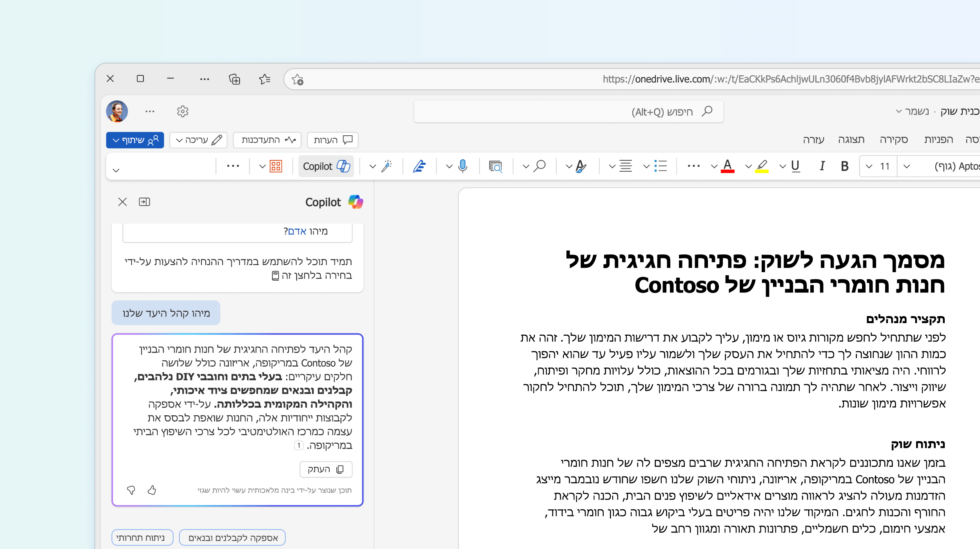The image size is (980, 549).
Task: Open the settings gear icon
Action: [x=183, y=111]
